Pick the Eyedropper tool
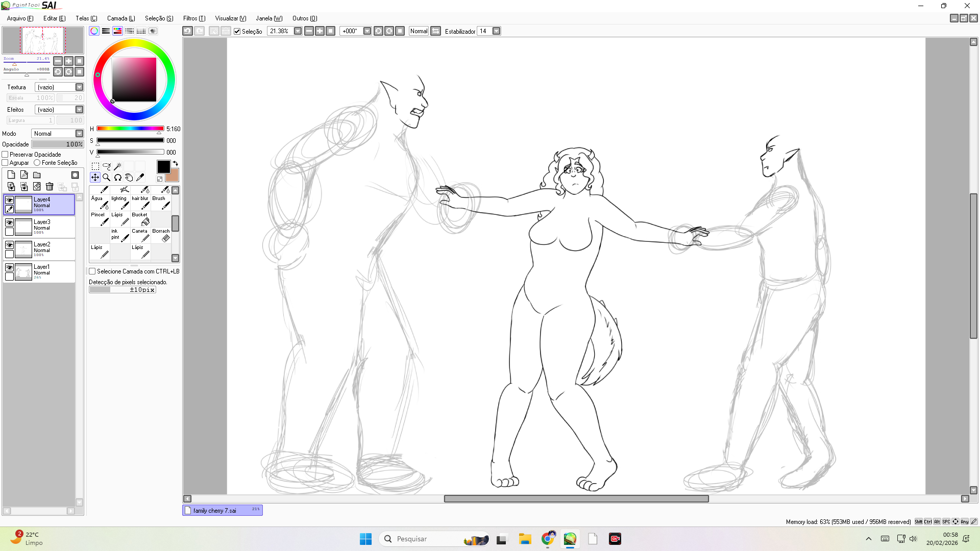The width and height of the screenshot is (980, 551). pyautogui.click(x=140, y=178)
